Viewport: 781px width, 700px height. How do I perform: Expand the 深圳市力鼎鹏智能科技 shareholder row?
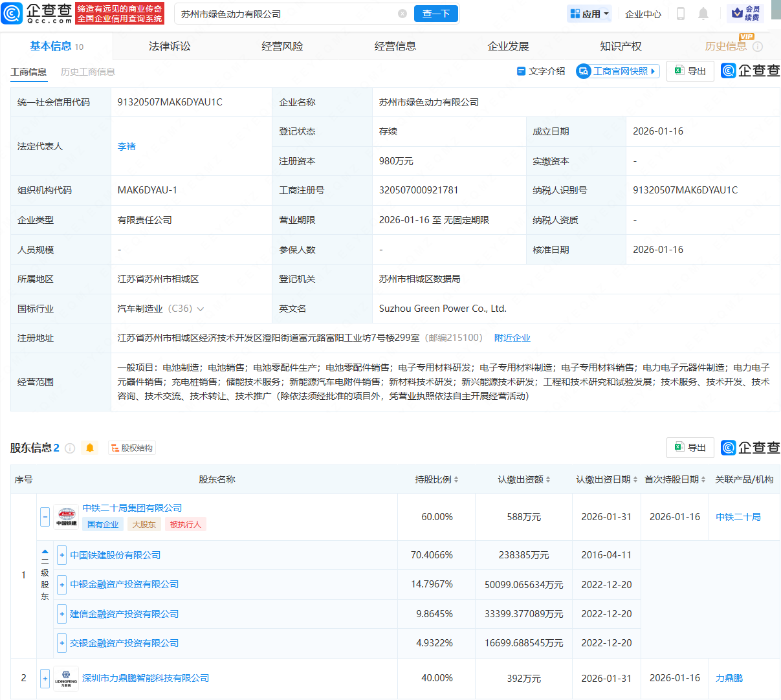[45, 678]
